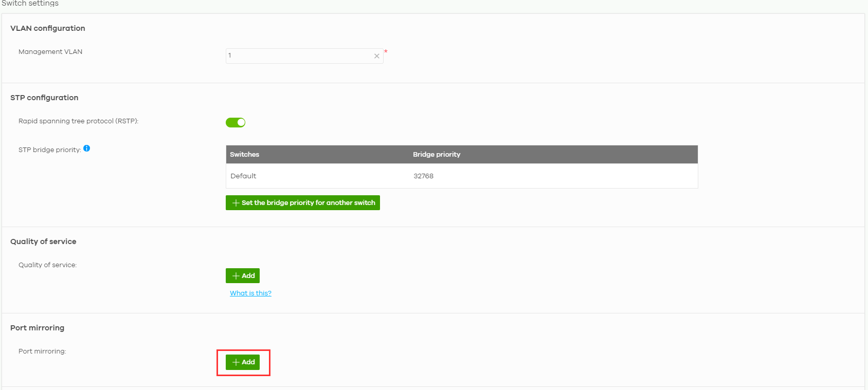Screen dimensions: 868x390
Task: Click the Rapid spanning tree protocol label
Action: pos(78,121)
